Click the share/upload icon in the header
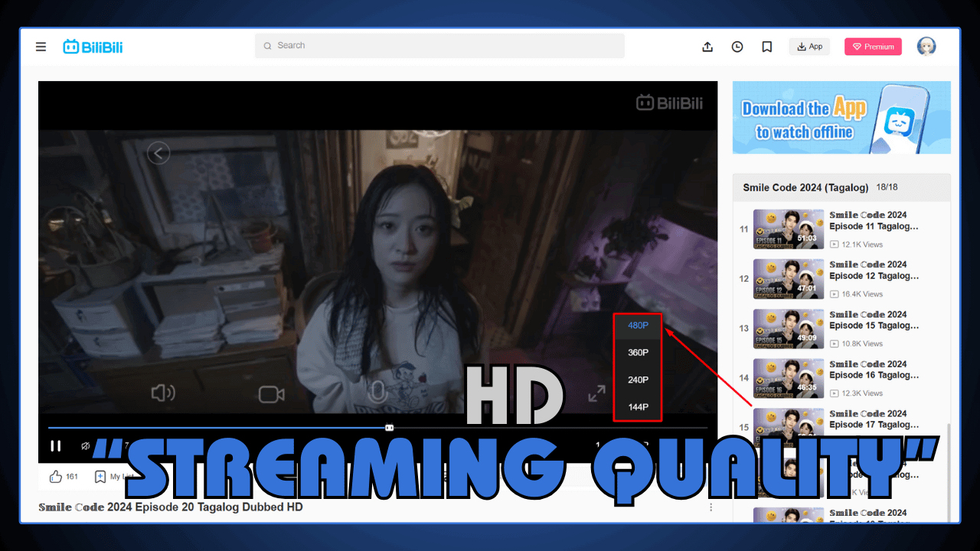 (707, 47)
